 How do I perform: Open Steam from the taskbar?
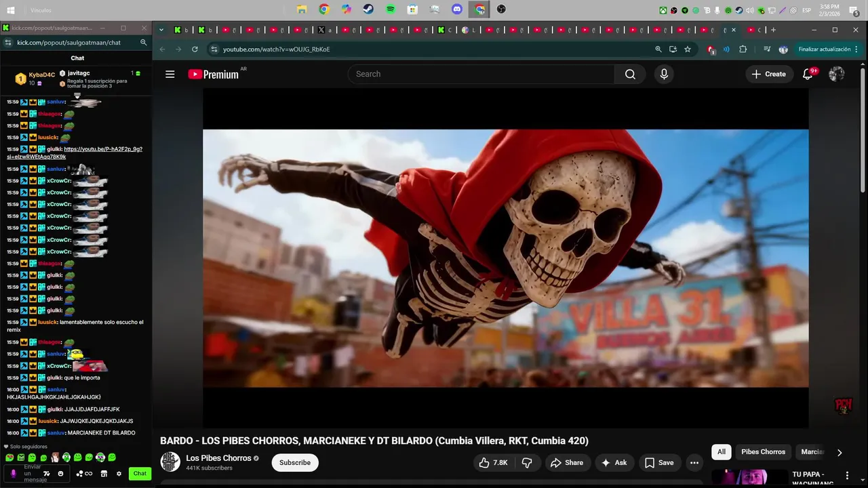click(x=368, y=9)
